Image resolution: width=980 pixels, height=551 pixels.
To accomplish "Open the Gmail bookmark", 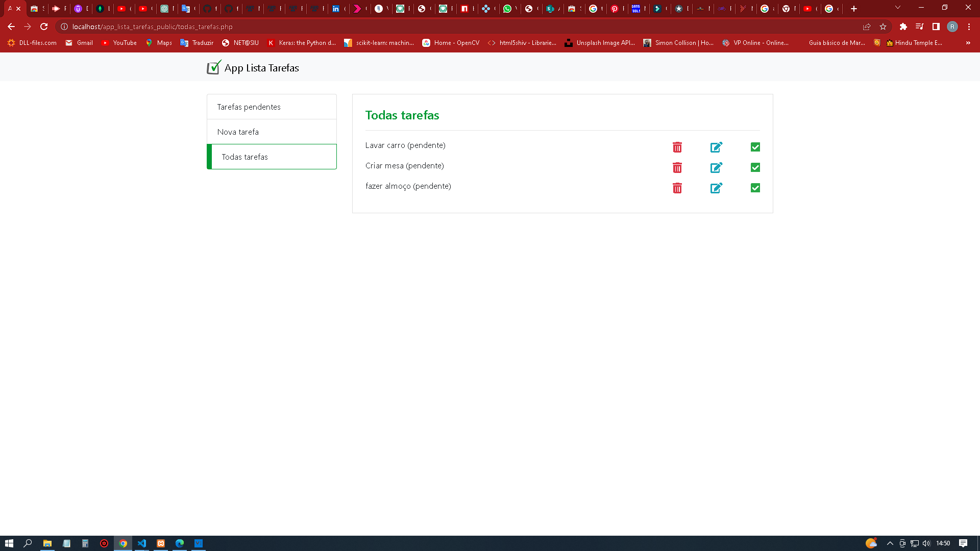I will 79,43.
